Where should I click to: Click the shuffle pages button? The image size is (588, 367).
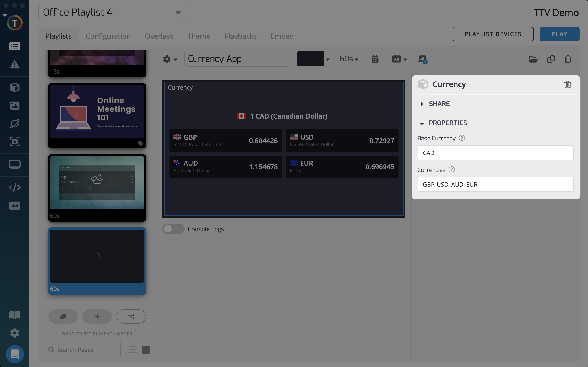131,316
